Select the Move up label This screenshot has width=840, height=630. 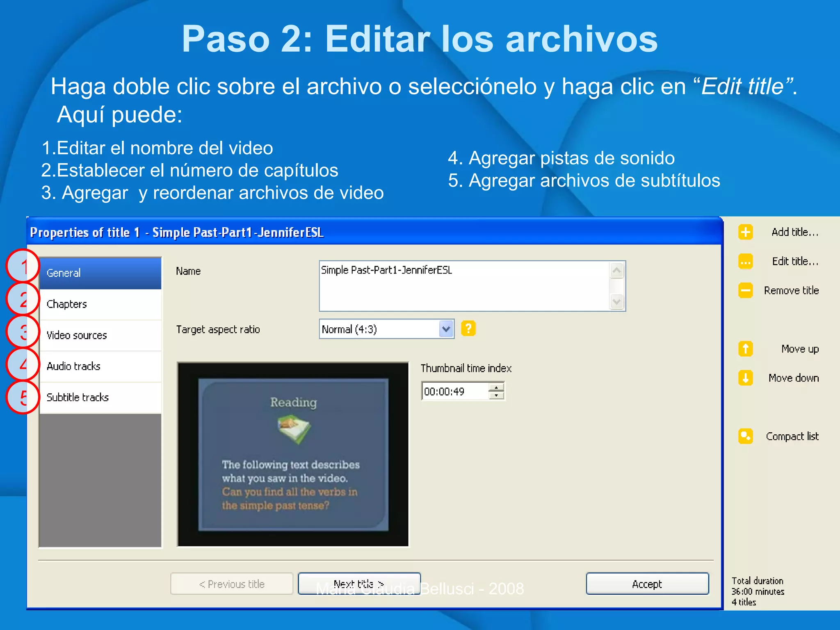(x=800, y=349)
